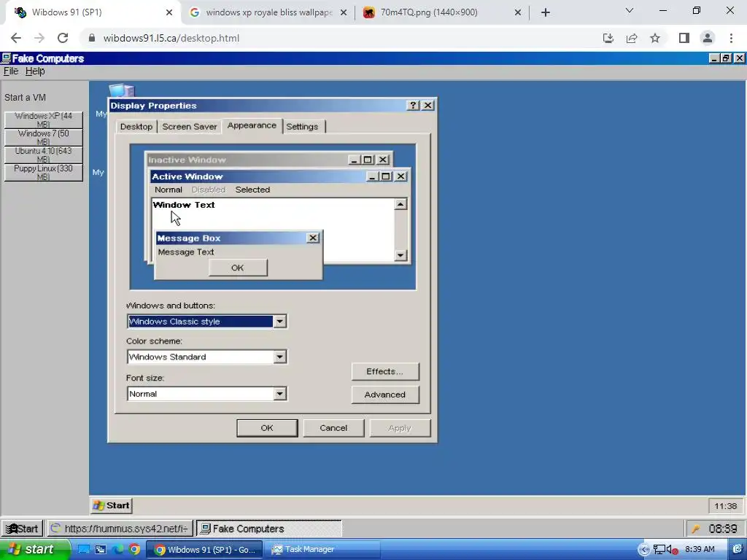
Task: Click OK in the preview Message Box
Action: point(238,268)
